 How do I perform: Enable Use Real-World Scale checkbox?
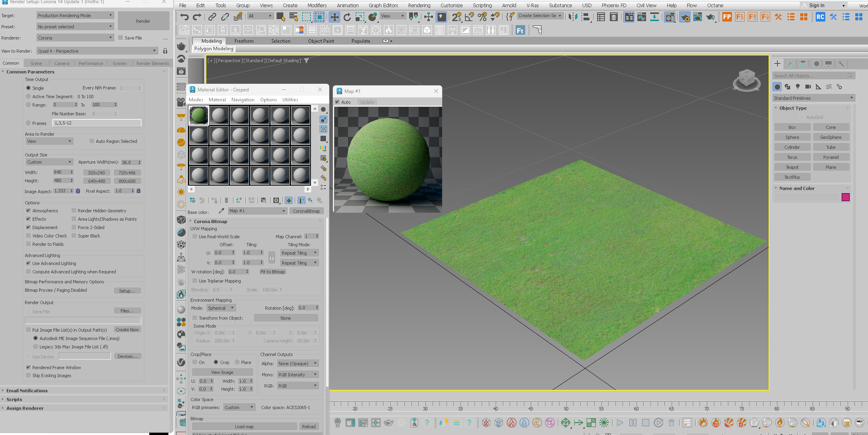[195, 236]
